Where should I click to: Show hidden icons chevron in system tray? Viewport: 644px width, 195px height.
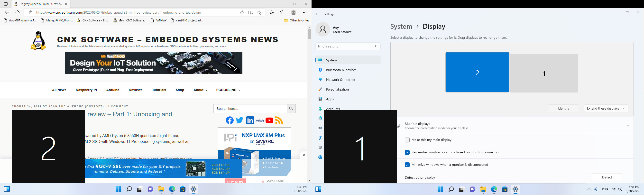(589, 189)
